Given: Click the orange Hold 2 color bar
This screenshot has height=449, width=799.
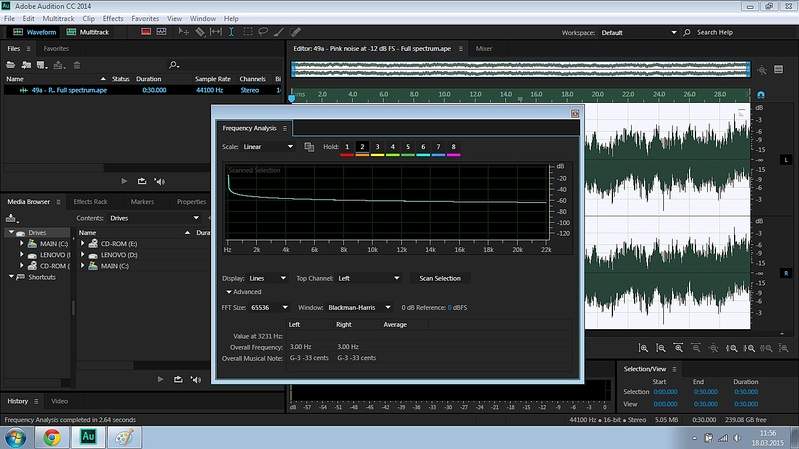Looking at the screenshot, I should pyautogui.click(x=362, y=155).
